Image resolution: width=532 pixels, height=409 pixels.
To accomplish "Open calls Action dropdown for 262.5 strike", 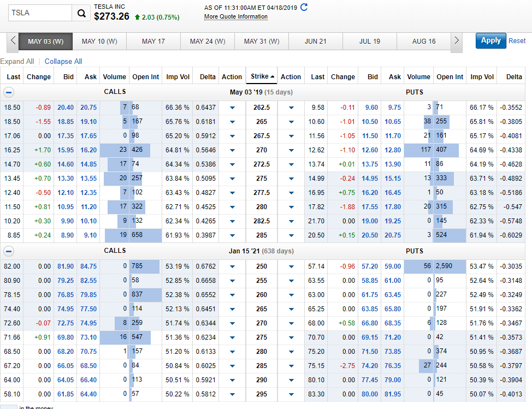I will 232,108.
